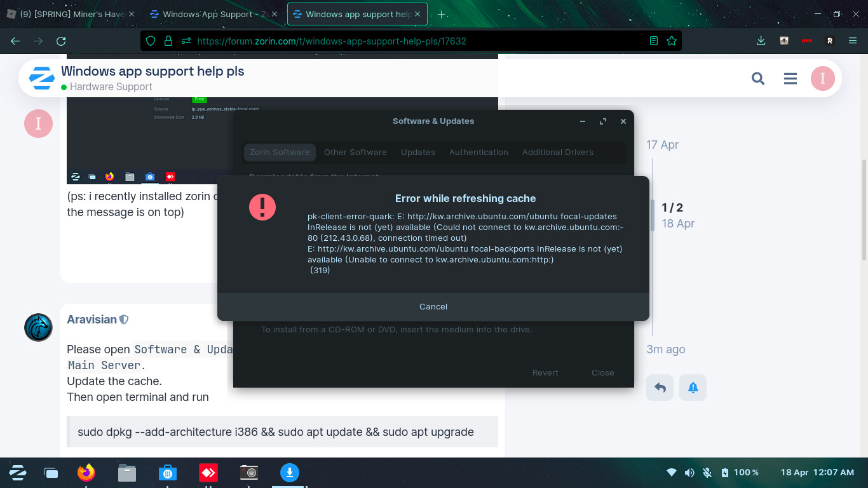Click the Zorin forum logo

click(x=42, y=79)
